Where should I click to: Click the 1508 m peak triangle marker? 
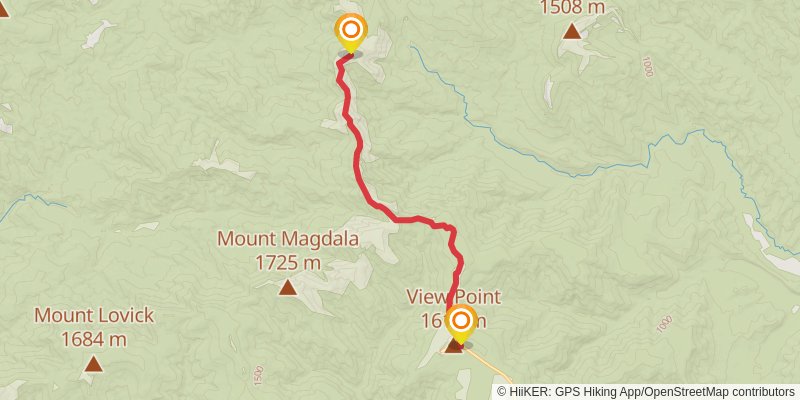[572, 31]
